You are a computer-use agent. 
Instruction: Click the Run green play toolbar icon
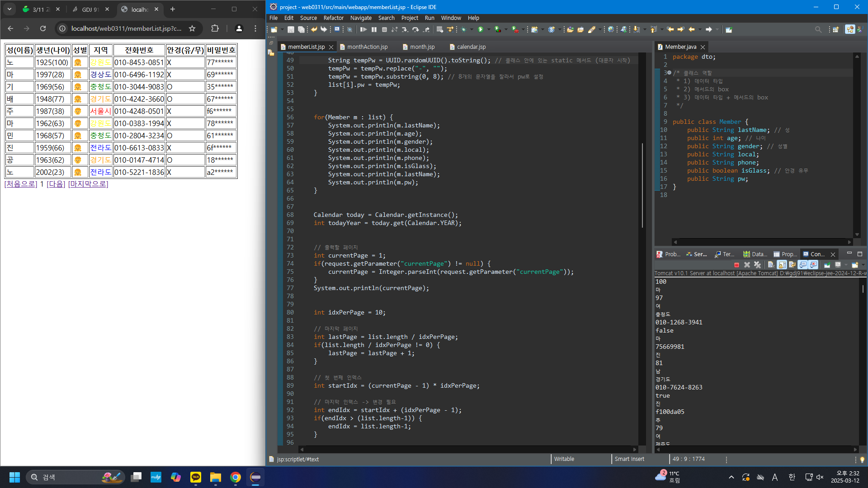click(x=481, y=29)
